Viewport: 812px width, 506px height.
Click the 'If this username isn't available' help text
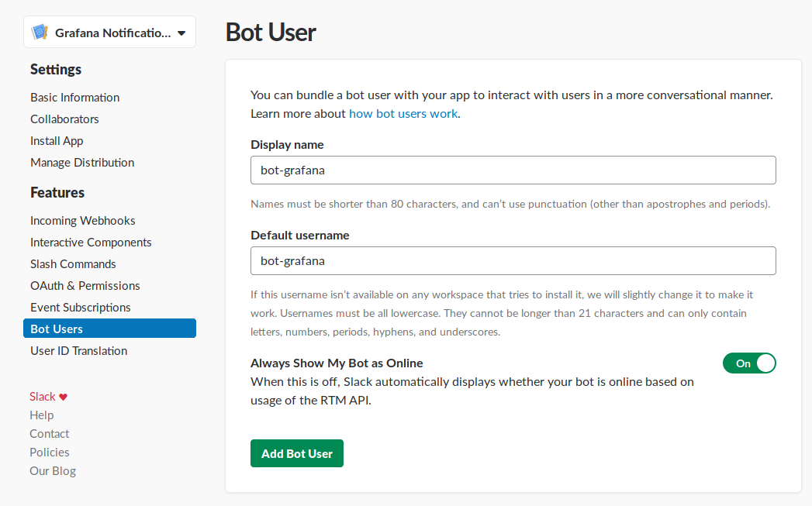click(x=502, y=314)
